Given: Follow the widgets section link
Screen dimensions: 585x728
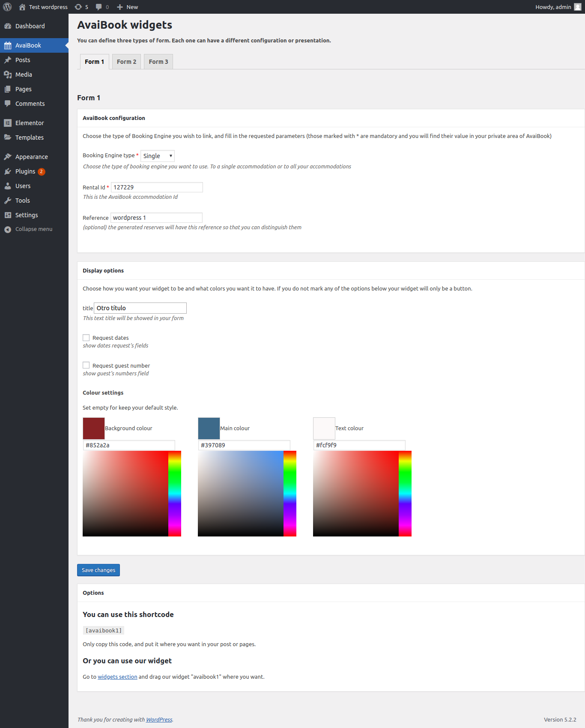Looking at the screenshot, I should click(x=117, y=677).
